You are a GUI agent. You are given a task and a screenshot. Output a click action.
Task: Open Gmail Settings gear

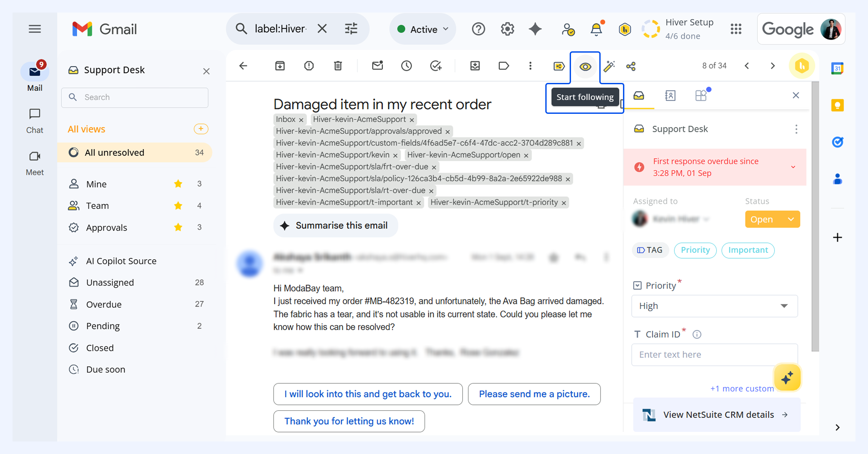tap(507, 29)
